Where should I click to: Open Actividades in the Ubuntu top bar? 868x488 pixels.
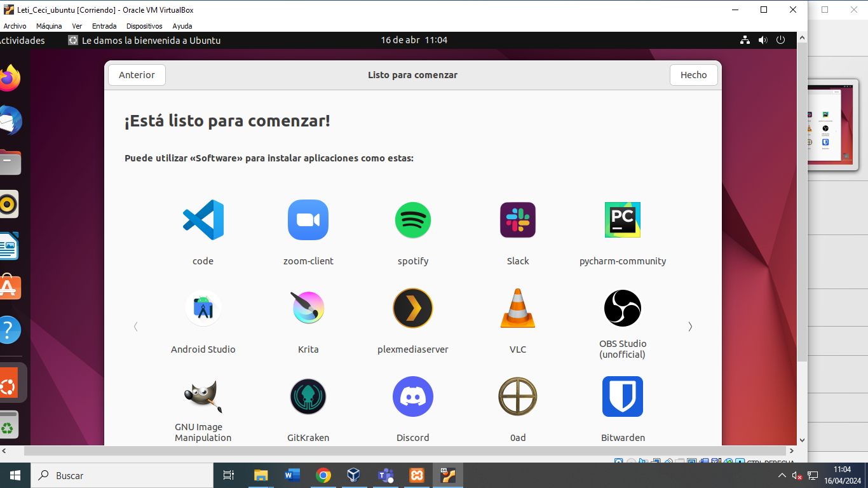[x=22, y=40]
